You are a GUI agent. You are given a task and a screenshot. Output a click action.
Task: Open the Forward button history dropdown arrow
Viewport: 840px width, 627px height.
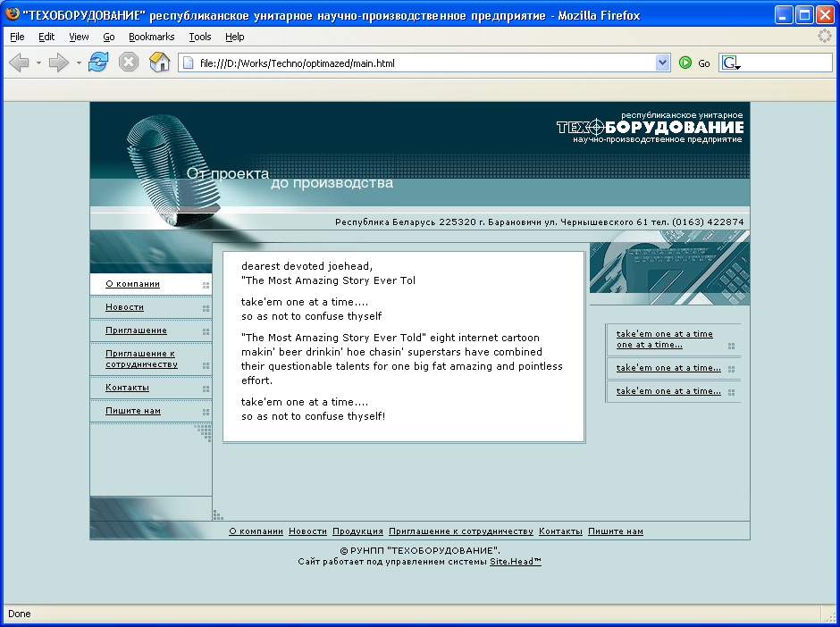(x=79, y=63)
